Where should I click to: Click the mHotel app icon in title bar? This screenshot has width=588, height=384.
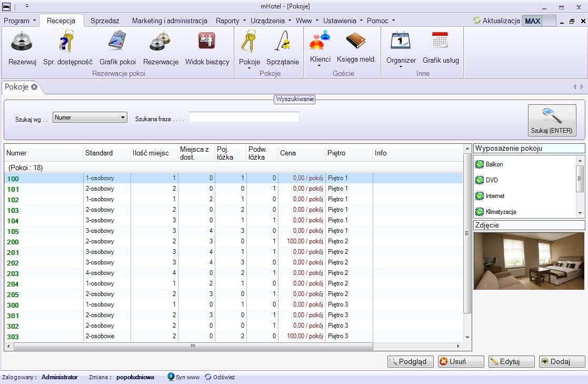click(6, 6)
